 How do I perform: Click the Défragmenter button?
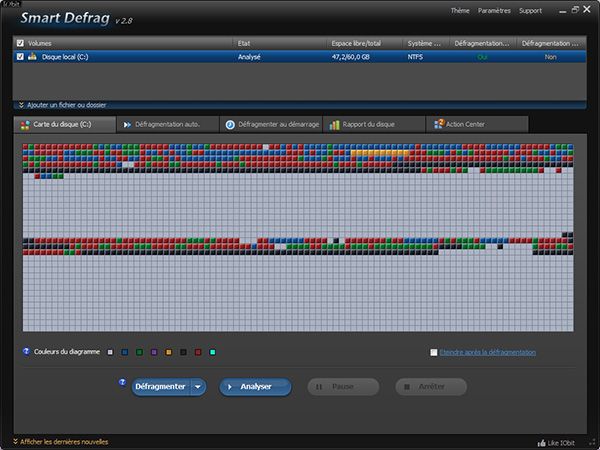(x=160, y=387)
